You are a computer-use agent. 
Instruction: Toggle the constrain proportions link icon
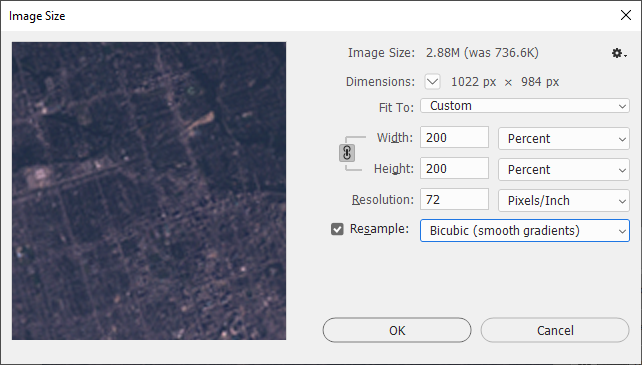347,153
